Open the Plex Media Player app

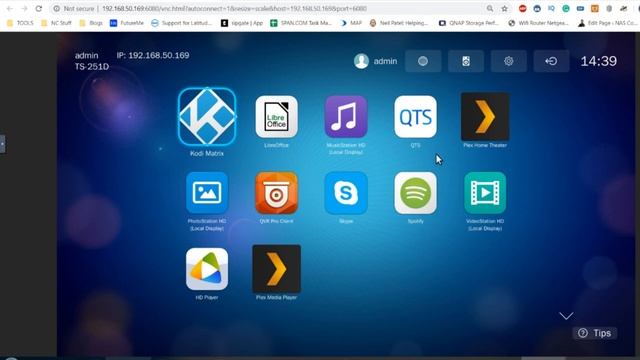276,269
